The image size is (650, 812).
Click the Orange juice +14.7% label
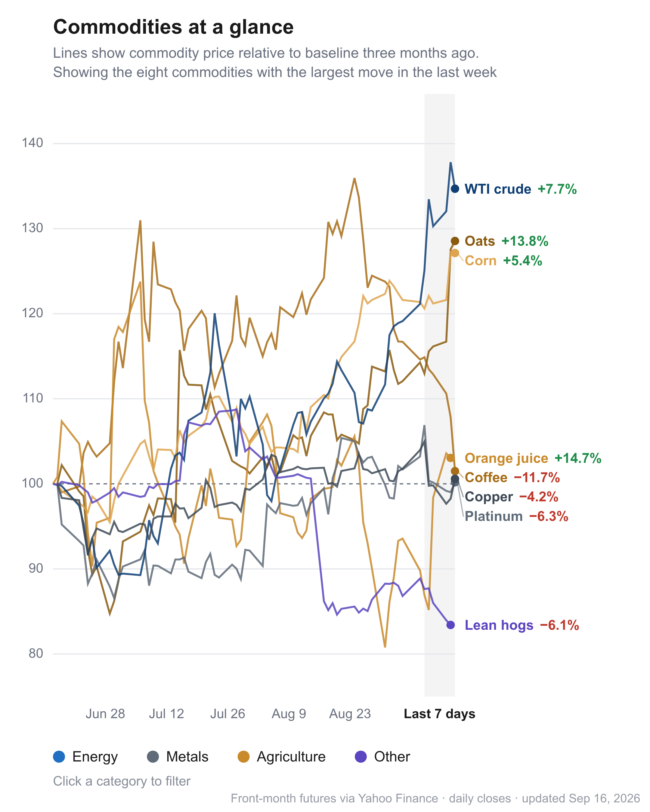(x=533, y=458)
